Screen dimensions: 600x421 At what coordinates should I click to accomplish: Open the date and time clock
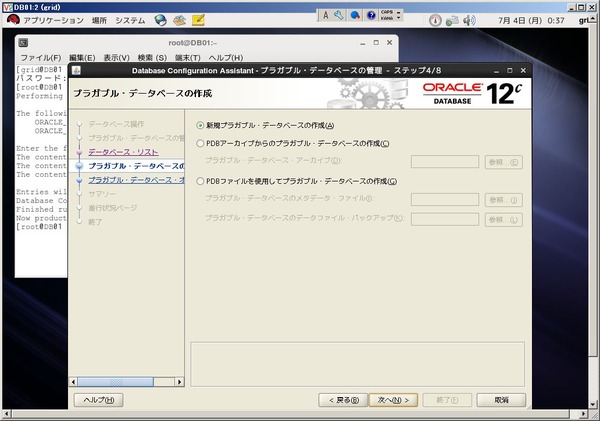(531, 20)
